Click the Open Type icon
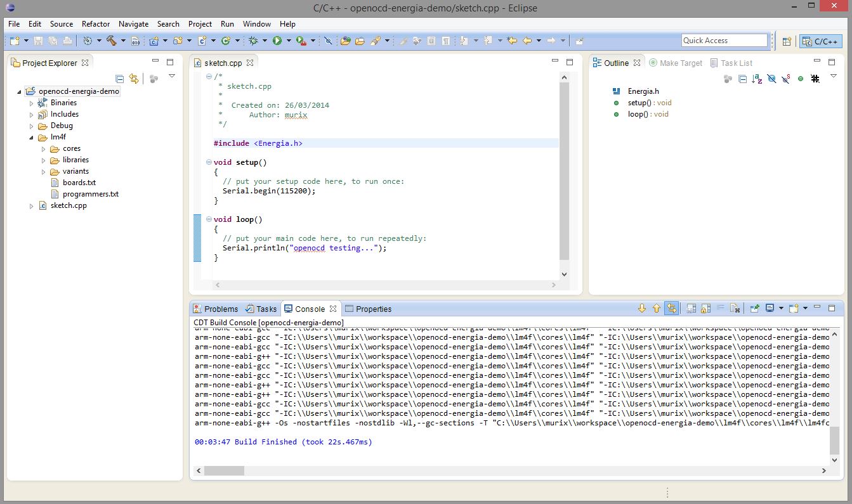The image size is (852, 504). point(345,41)
